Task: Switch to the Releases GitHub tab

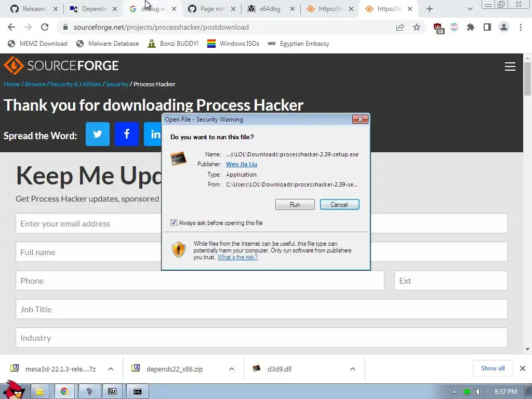Action: tap(33, 9)
